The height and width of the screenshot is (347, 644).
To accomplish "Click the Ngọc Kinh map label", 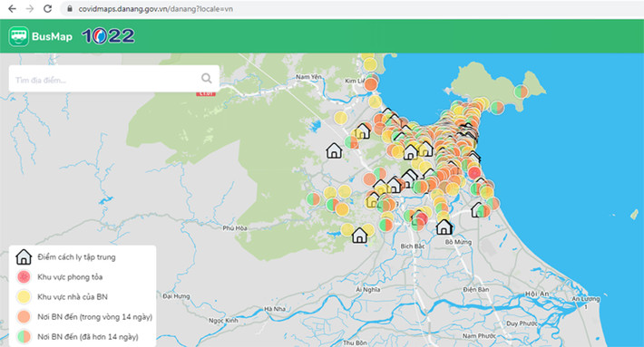I will coord(223,321).
